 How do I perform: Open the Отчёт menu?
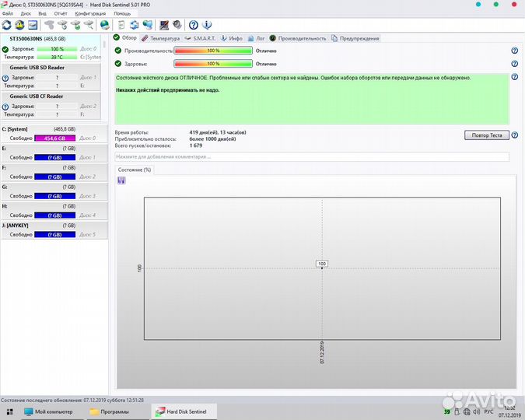pyautogui.click(x=61, y=13)
